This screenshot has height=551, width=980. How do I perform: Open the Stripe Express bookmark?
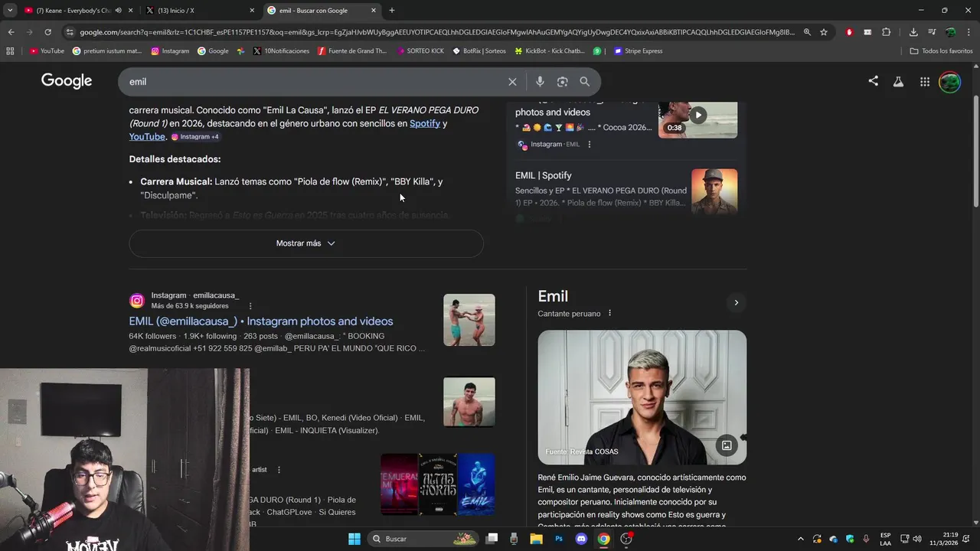click(639, 51)
